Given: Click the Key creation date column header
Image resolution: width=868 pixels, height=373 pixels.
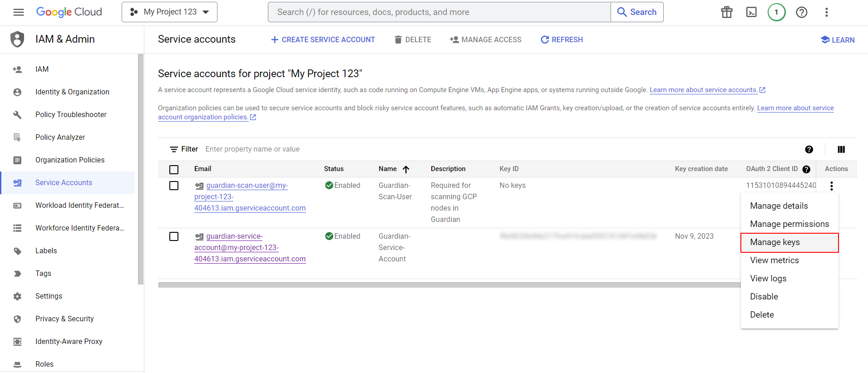Looking at the screenshot, I should click(701, 169).
